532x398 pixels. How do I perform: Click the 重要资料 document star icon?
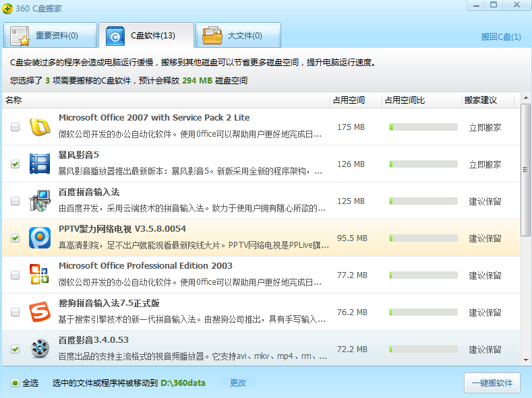(20, 36)
